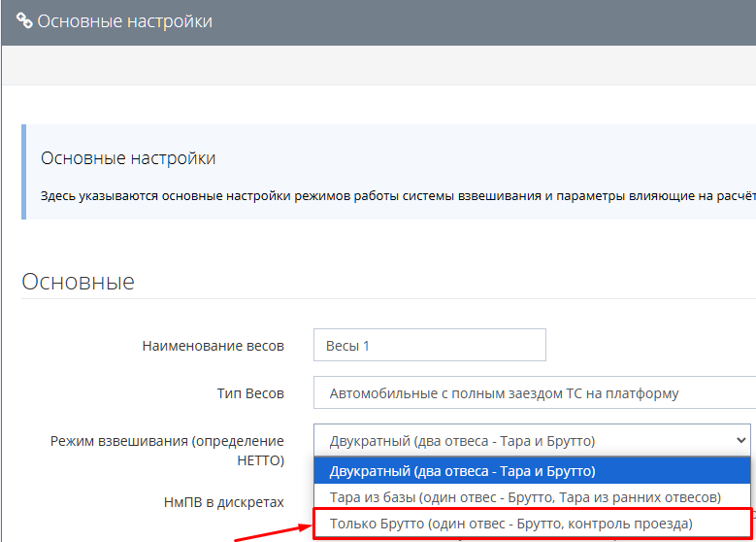Click the 'Основные настройки' info box heading
The image size is (756, 542).
pyautogui.click(x=128, y=158)
